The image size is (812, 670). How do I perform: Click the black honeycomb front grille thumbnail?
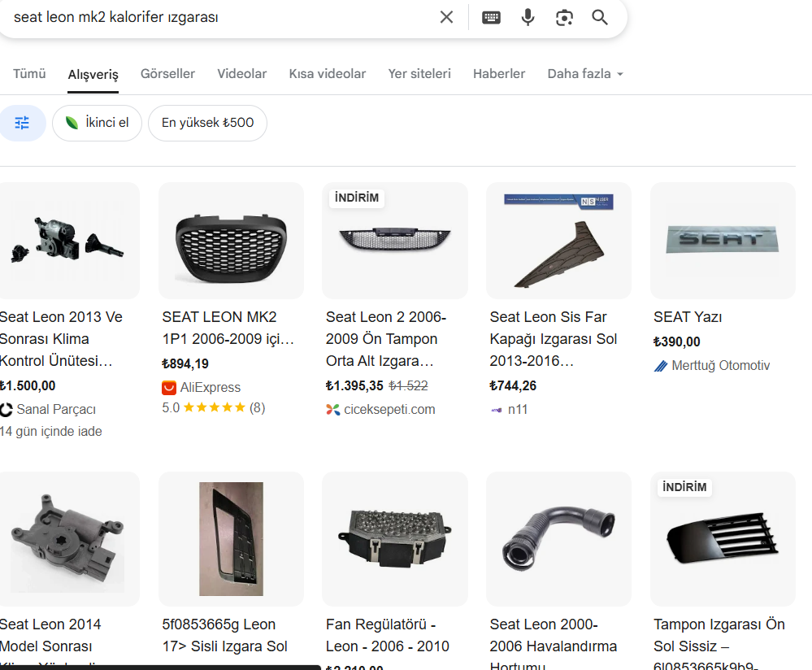(231, 241)
